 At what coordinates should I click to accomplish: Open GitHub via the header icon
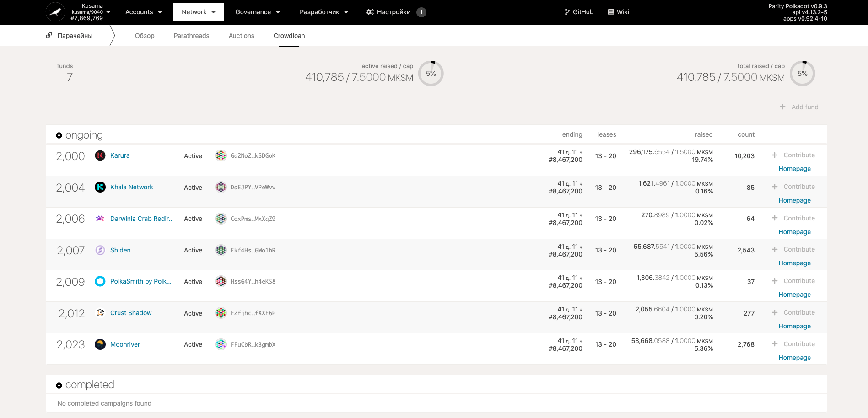click(567, 12)
